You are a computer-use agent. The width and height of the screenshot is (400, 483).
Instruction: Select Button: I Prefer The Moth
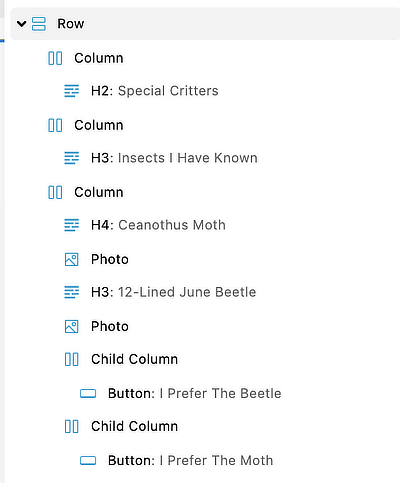[191, 461]
